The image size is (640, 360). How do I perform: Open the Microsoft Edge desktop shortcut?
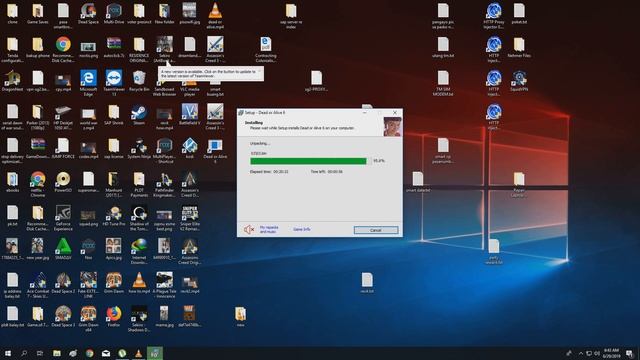pos(88,83)
